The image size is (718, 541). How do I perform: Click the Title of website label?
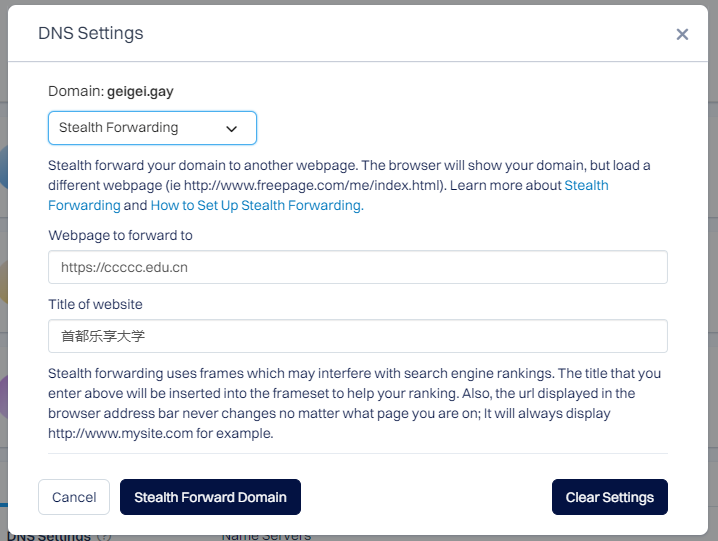click(x=95, y=305)
